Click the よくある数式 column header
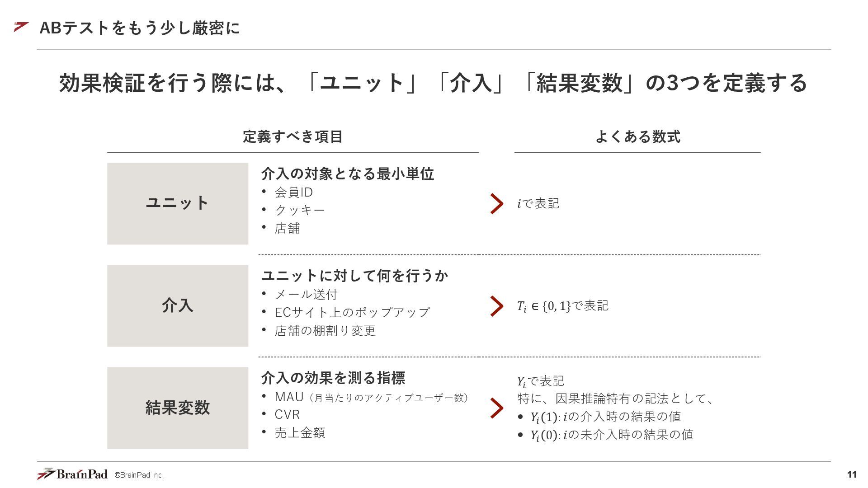 tap(637, 136)
